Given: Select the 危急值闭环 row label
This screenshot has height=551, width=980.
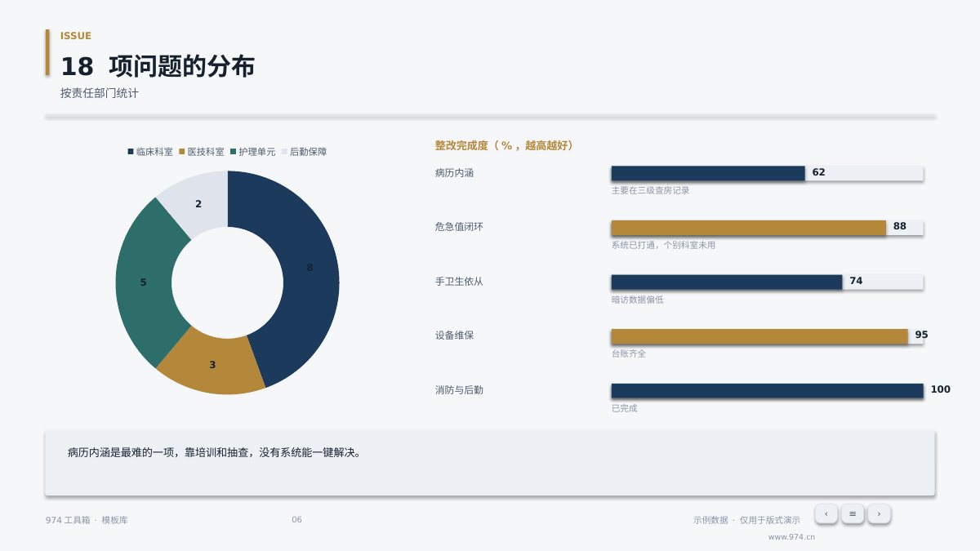Looking at the screenshot, I should click(459, 227).
